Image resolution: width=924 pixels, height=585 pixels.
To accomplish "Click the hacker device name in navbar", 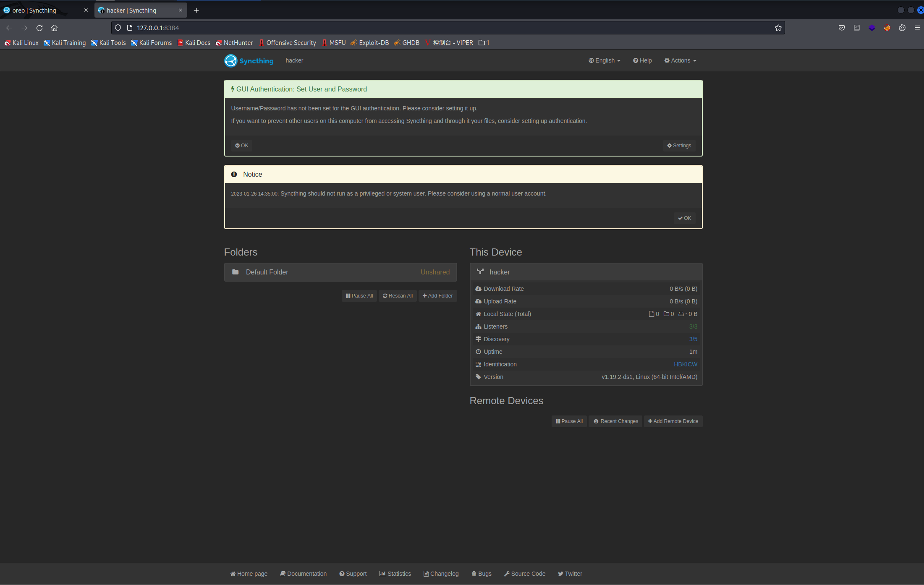I will tap(294, 60).
